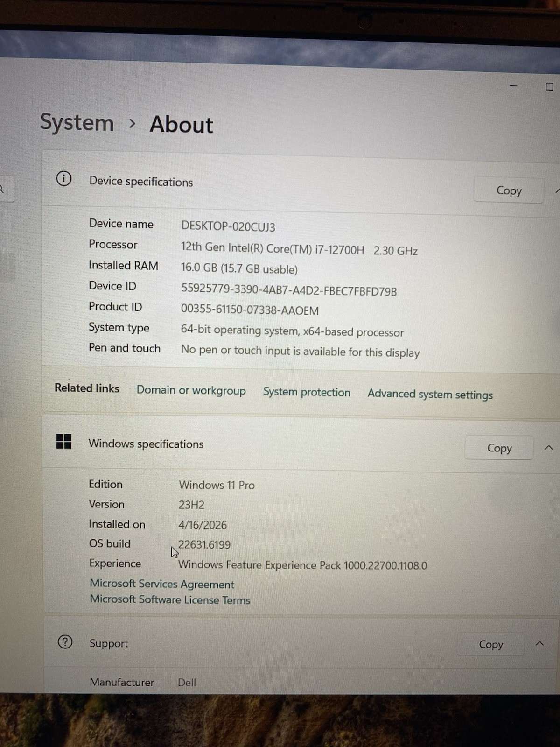Select device name DESKTOP-020CUJ3 text
Screen dimensions: 560x747
pyautogui.click(x=228, y=226)
